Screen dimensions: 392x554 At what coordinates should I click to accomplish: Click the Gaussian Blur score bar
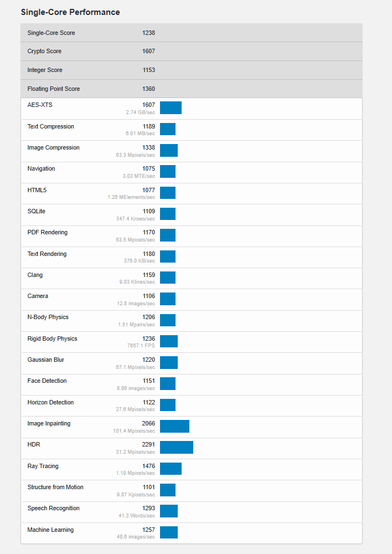click(x=169, y=362)
